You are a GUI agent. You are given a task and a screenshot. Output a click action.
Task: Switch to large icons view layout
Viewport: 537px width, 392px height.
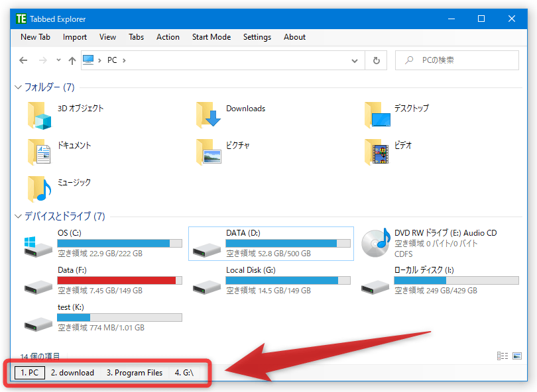point(517,356)
